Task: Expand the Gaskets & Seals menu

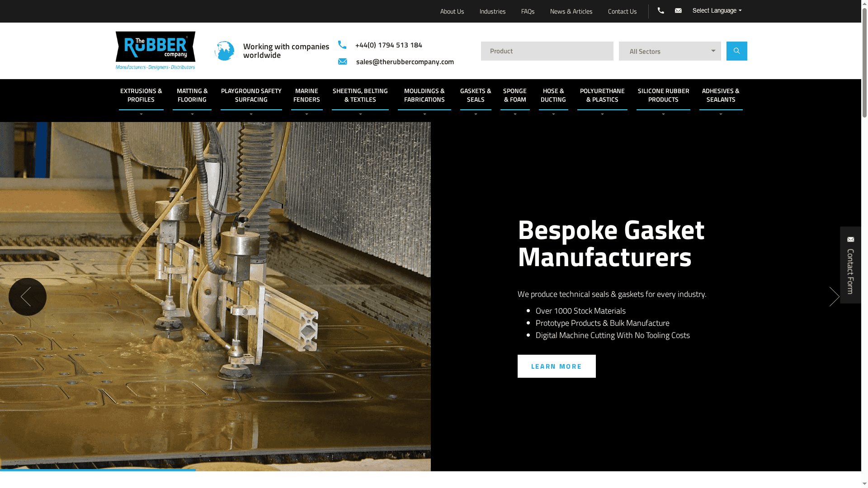Action: 475,95
